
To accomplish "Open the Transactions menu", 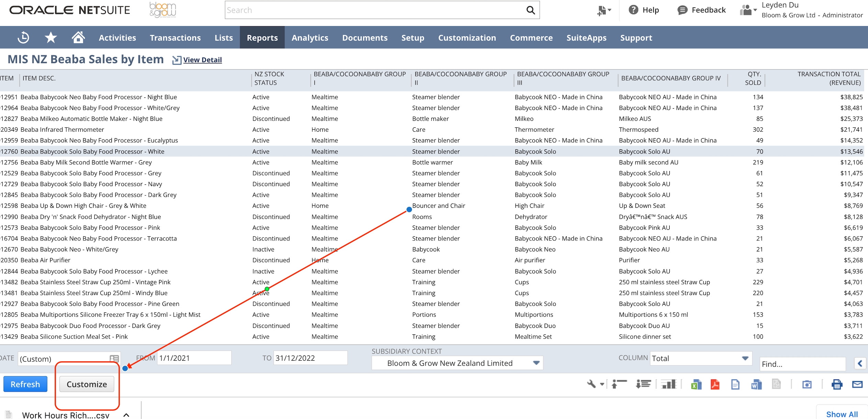I will [175, 37].
